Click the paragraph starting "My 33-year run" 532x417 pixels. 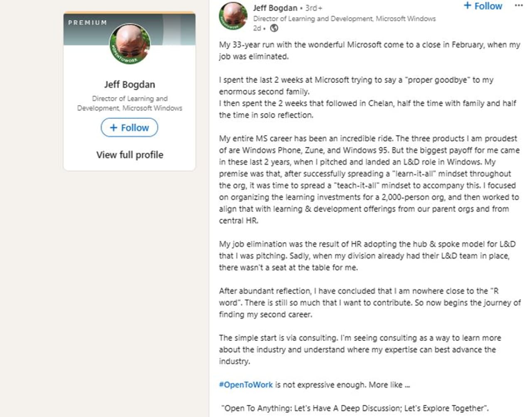[x=369, y=50]
